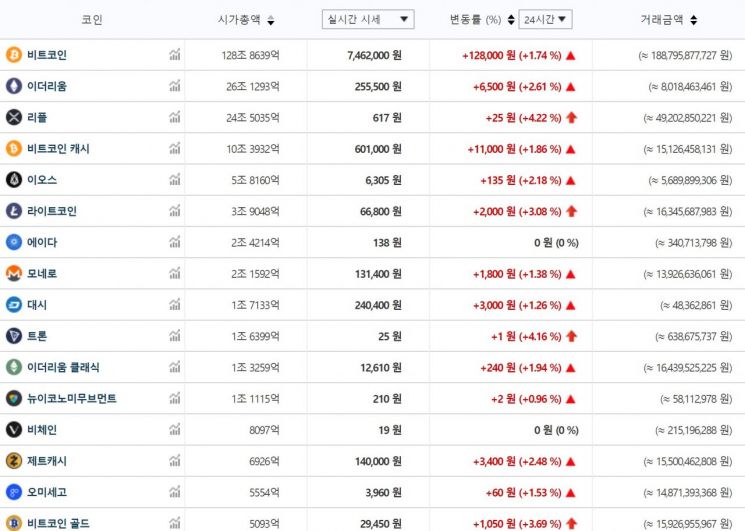Click the VeChain 비체인 logo icon

(14, 430)
